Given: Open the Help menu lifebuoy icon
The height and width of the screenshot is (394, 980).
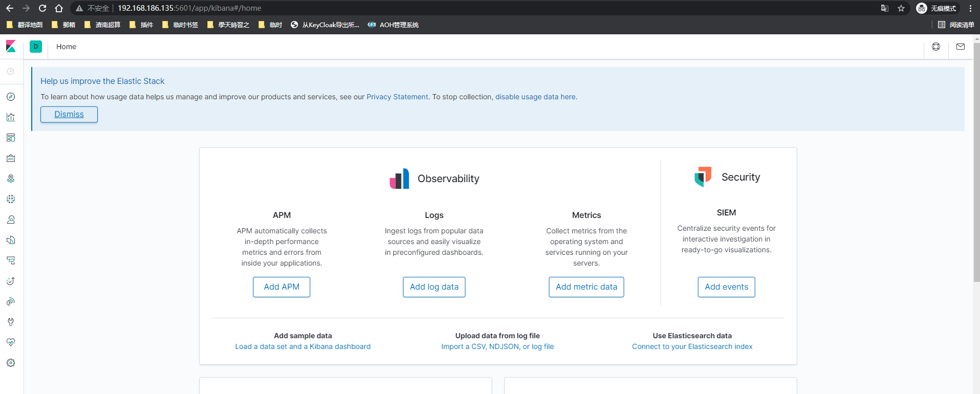Looking at the screenshot, I should (936, 47).
